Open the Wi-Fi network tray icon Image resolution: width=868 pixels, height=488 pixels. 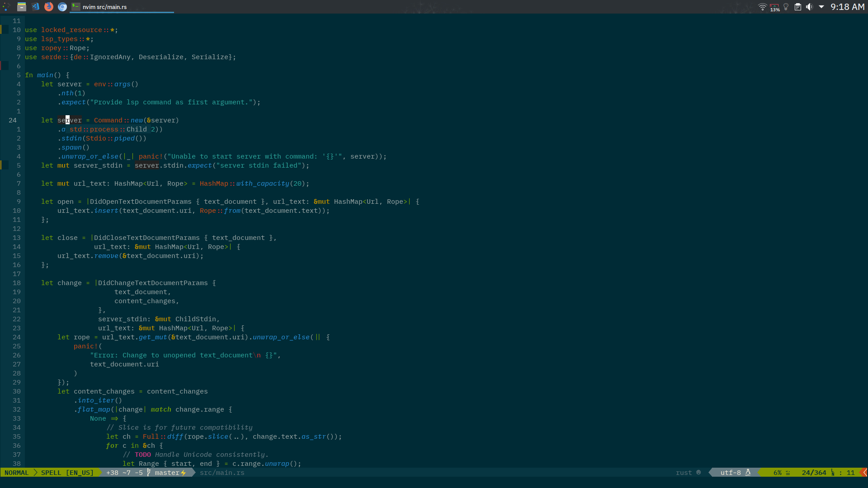763,7
